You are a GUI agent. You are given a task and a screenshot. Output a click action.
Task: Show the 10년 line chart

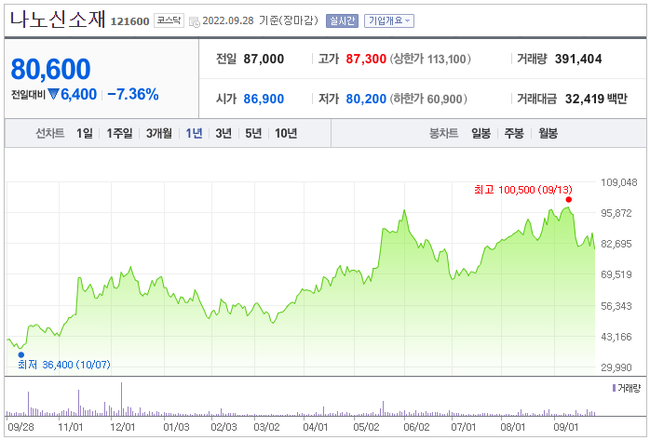(286, 133)
